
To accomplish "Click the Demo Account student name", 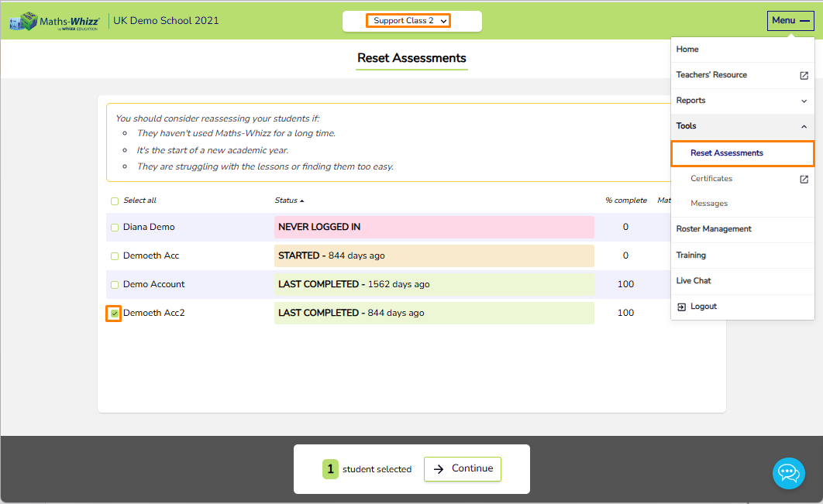I will pos(153,284).
